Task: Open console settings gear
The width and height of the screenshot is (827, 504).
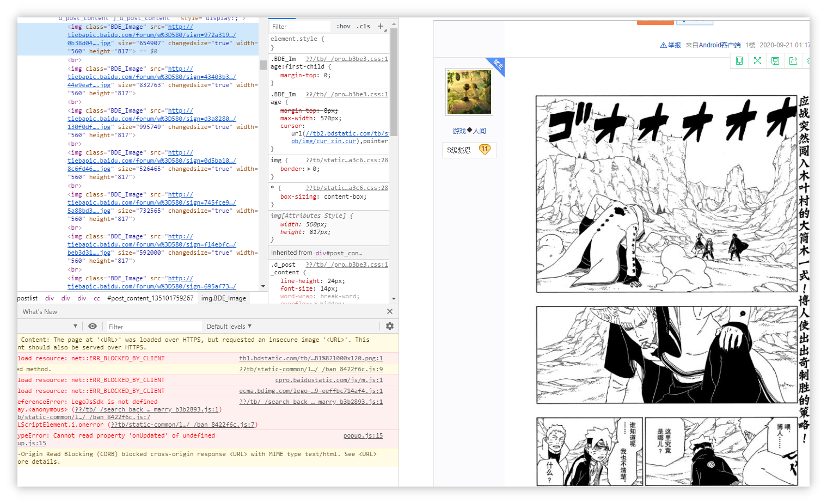Action: coord(390,326)
